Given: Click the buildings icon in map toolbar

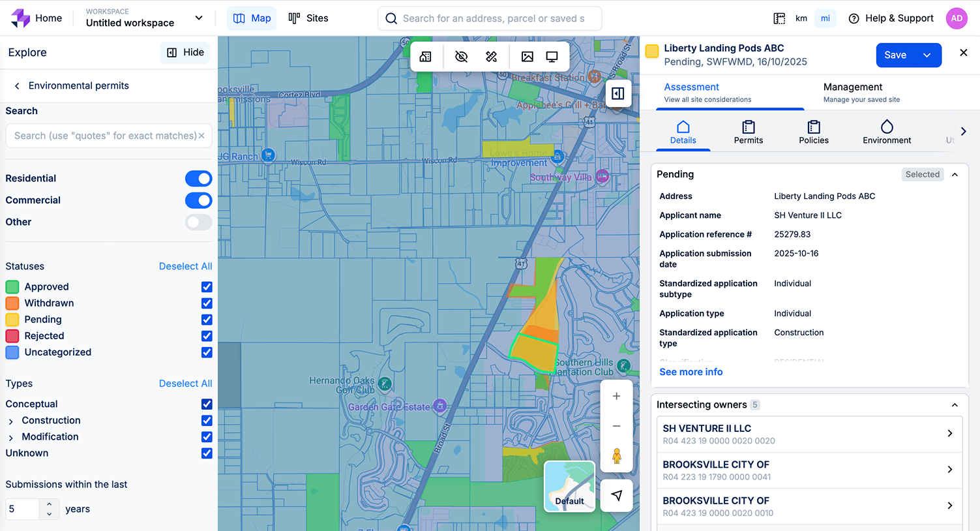Looking at the screenshot, I should 426,57.
